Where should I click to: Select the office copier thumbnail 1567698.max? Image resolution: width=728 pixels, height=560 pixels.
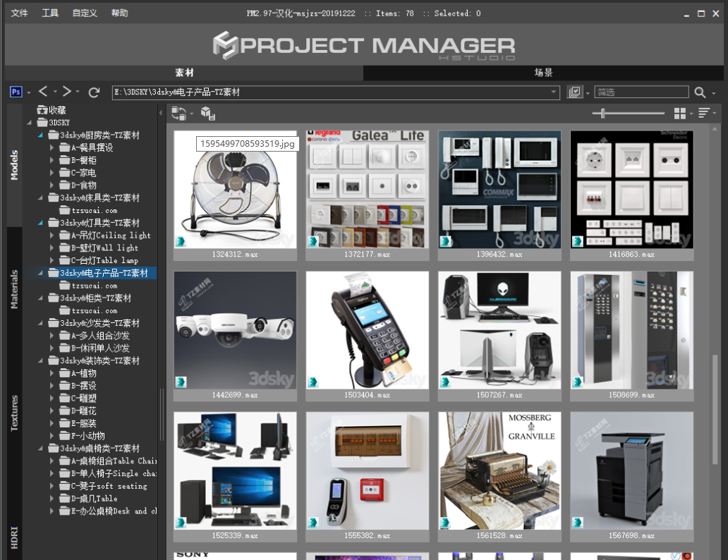632,471
